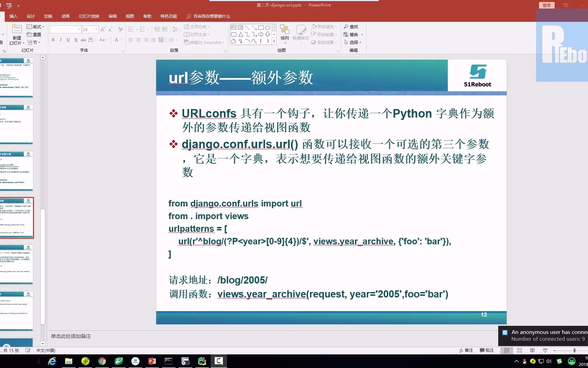Image resolution: width=588 pixels, height=368 pixels.
Task: Open the Arrange (排列) dropdown
Action: (x=284, y=34)
